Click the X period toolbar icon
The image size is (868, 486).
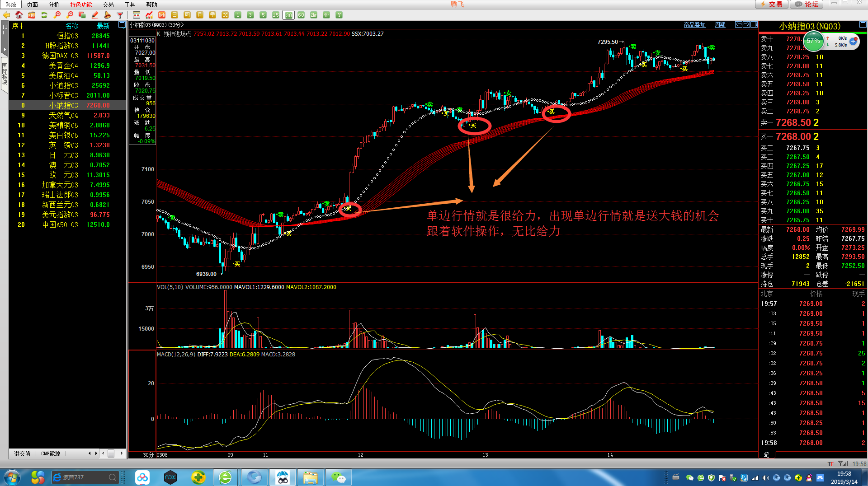tap(225, 15)
